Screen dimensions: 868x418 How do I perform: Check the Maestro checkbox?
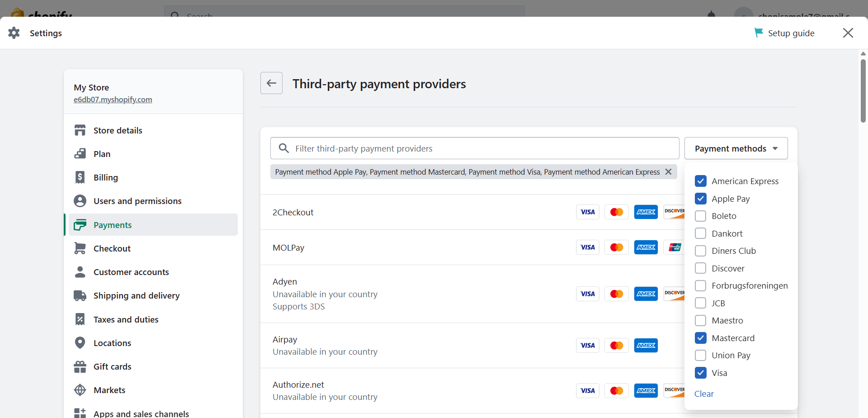(700, 320)
